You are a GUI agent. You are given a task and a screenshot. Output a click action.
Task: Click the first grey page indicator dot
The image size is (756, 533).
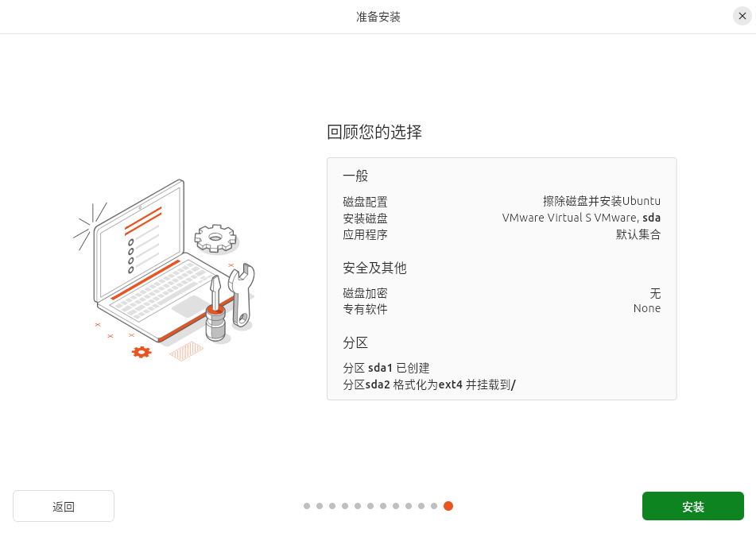tap(307, 506)
